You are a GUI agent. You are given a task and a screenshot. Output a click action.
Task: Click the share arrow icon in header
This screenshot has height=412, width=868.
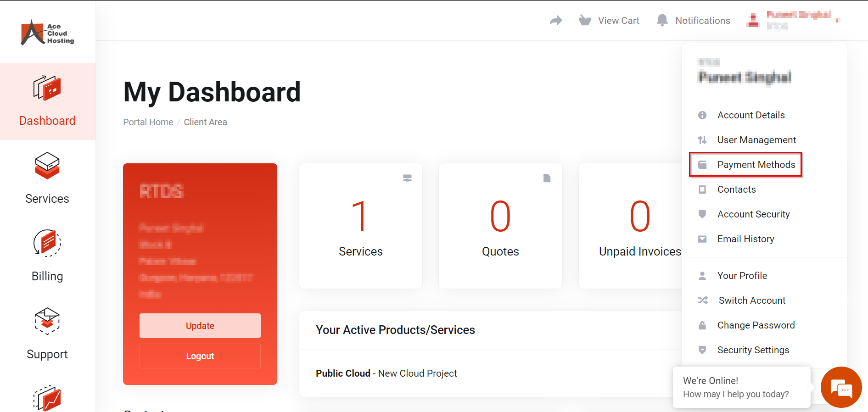click(x=556, y=21)
